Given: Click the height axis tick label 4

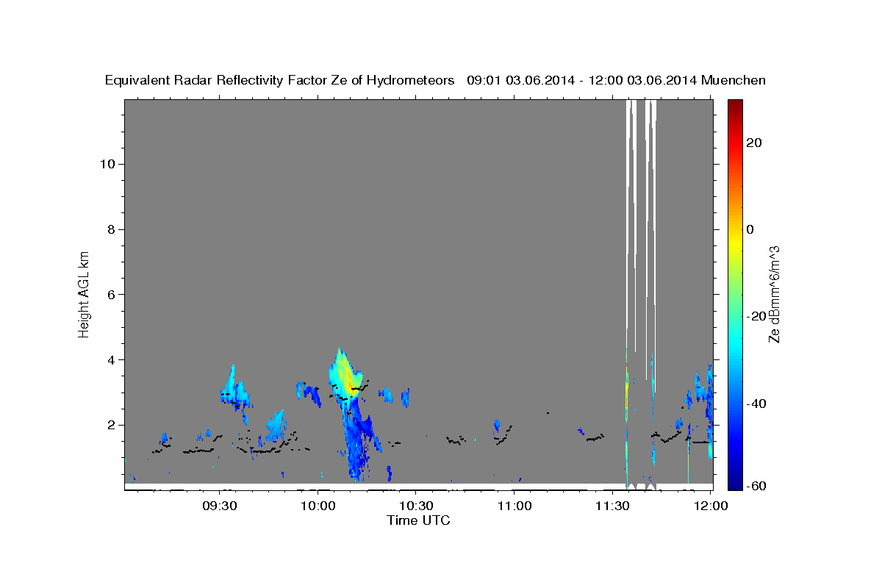Looking at the screenshot, I should [x=110, y=360].
